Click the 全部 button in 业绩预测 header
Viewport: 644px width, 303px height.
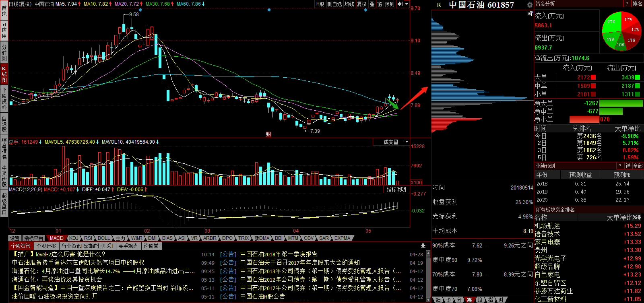[x=638, y=166]
